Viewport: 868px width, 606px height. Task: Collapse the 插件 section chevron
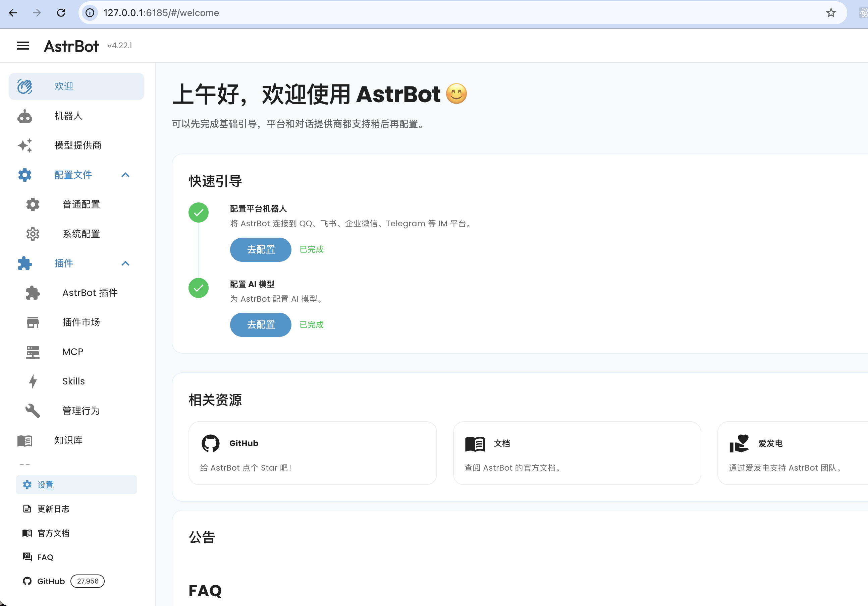(125, 263)
